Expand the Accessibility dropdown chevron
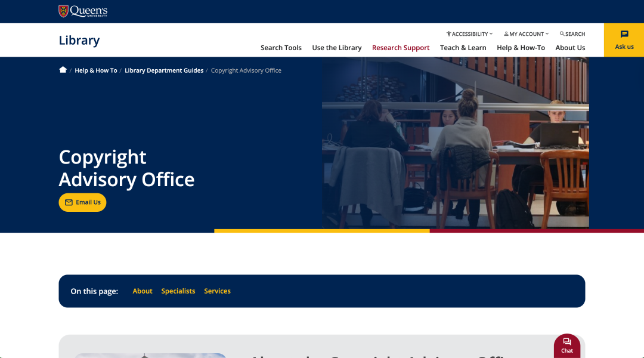Image resolution: width=644 pixels, height=358 pixels. (491, 34)
